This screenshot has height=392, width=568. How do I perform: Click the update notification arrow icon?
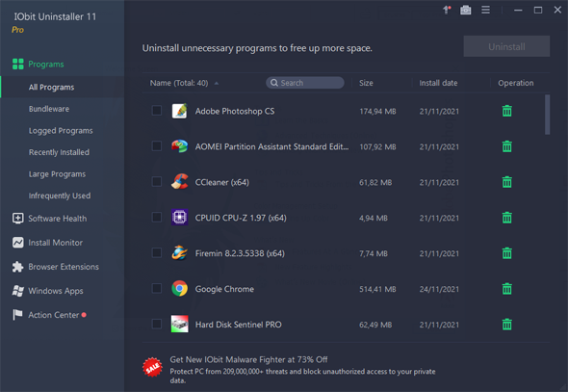[x=447, y=11]
